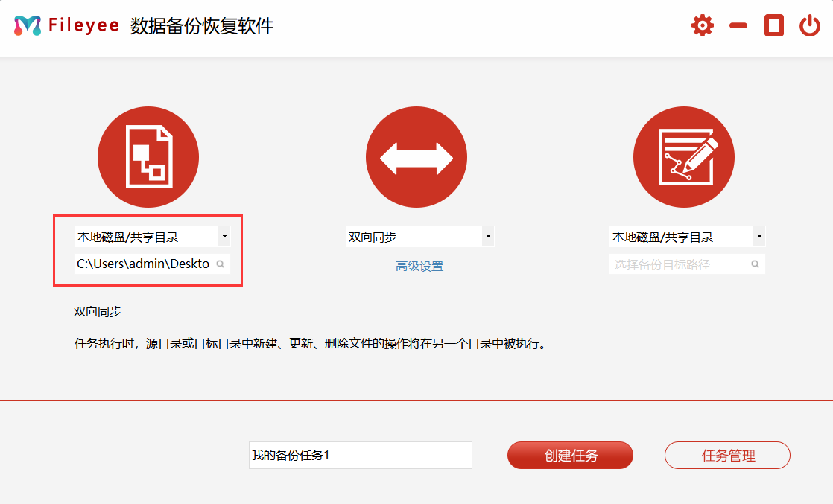Focus the 选择备份目标路径 target path field

point(677,264)
